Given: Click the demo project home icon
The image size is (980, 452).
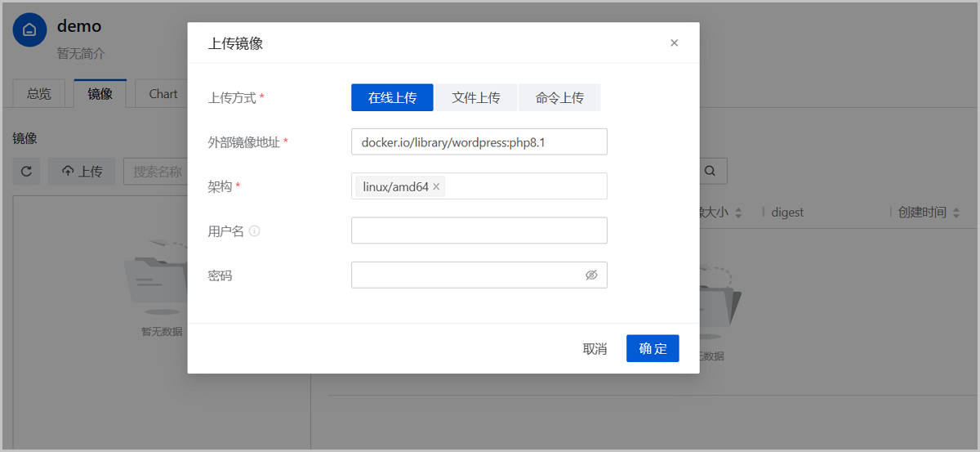Looking at the screenshot, I should coord(29,30).
